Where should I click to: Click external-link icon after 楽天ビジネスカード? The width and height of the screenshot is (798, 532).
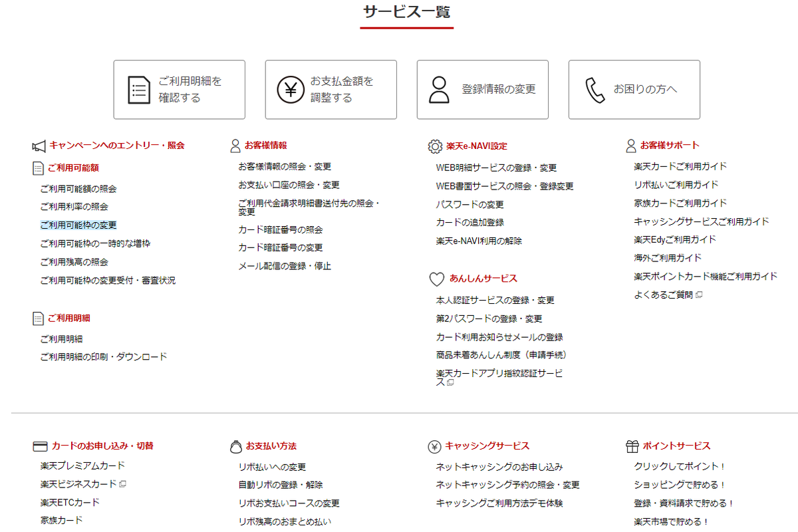point(123,484)
